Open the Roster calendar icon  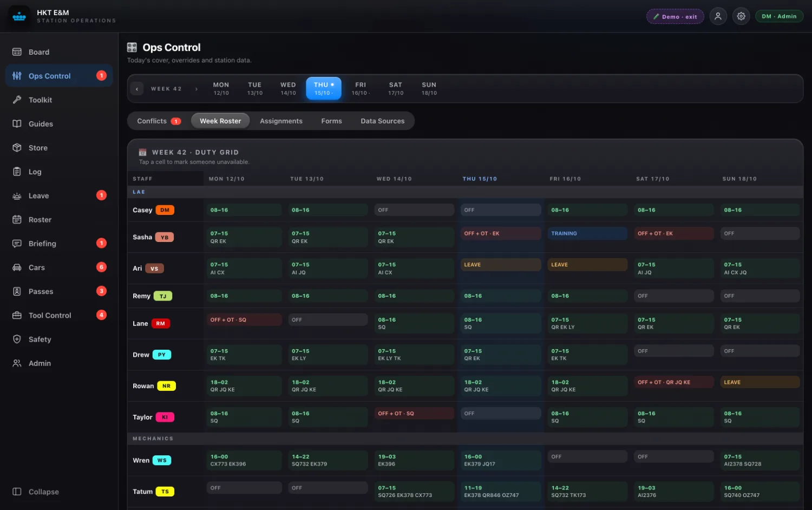17,219
